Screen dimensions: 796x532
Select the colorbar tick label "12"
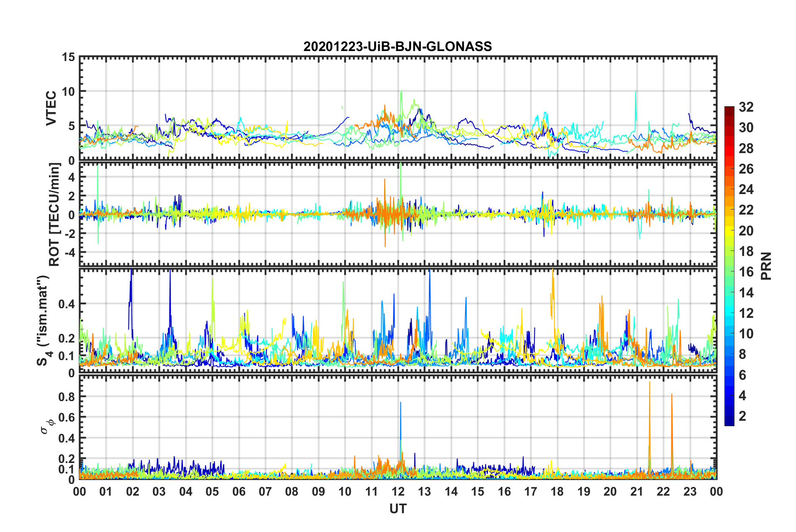coord(746,313)
